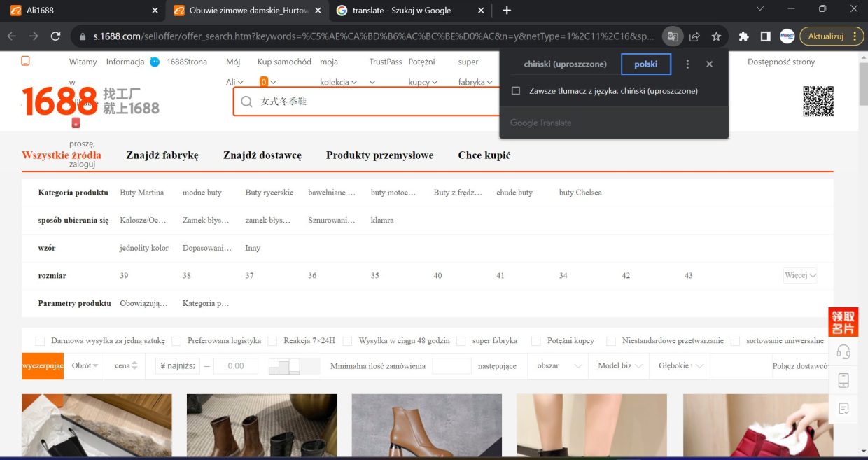Check the Preferowana logistyka filter

point(176,341)
